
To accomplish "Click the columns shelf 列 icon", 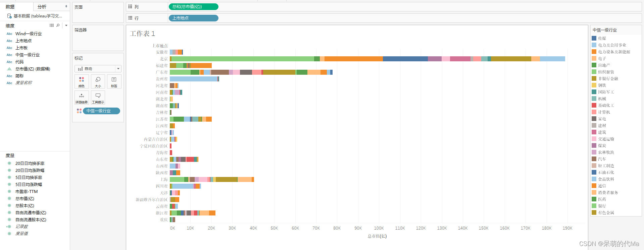I will 130,6.
